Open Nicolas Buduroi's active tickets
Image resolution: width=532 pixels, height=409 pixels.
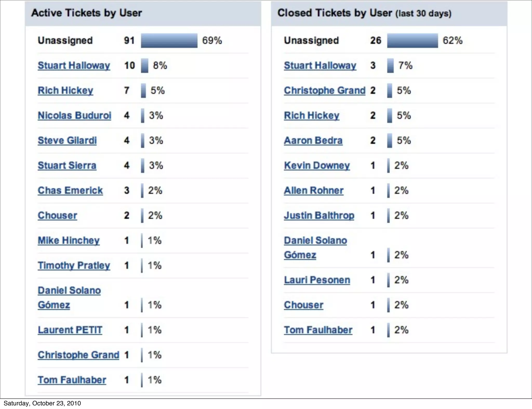(x=74, y=115)
